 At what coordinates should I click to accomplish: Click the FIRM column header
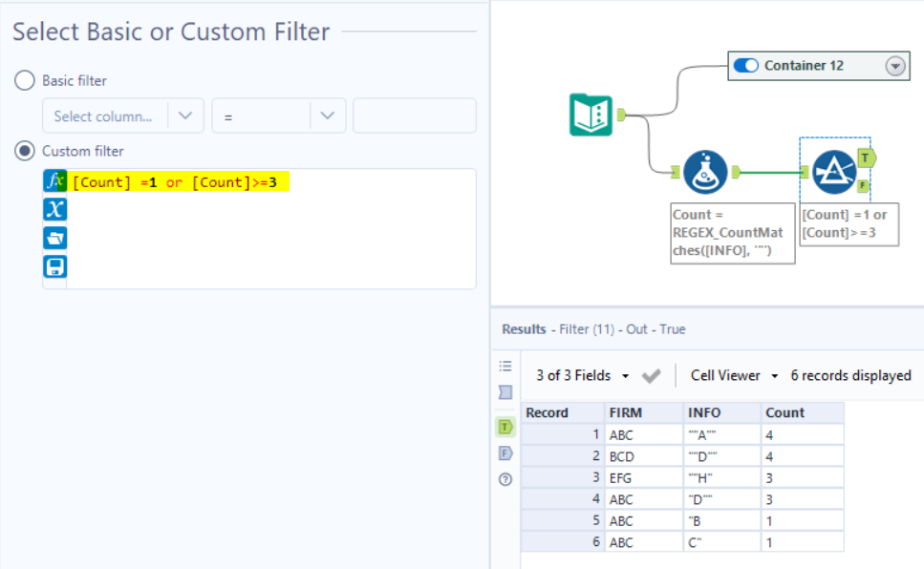pos(644,413)
